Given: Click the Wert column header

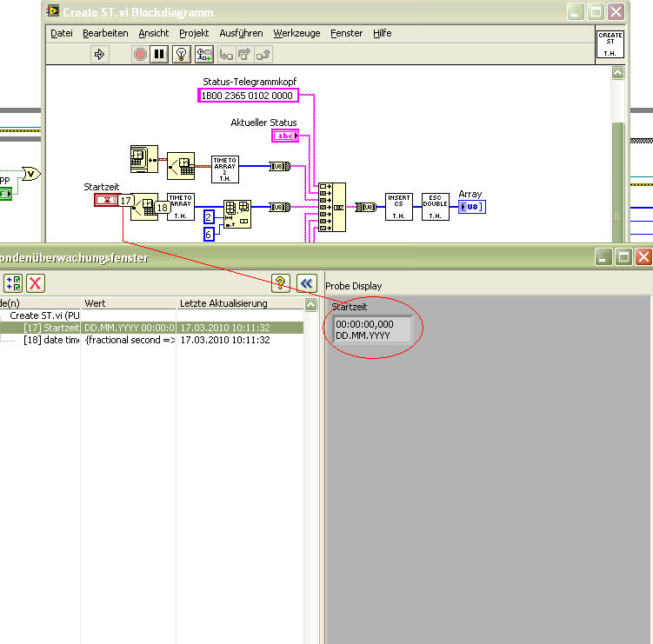Looking at the screenshot, I should 129,303.
